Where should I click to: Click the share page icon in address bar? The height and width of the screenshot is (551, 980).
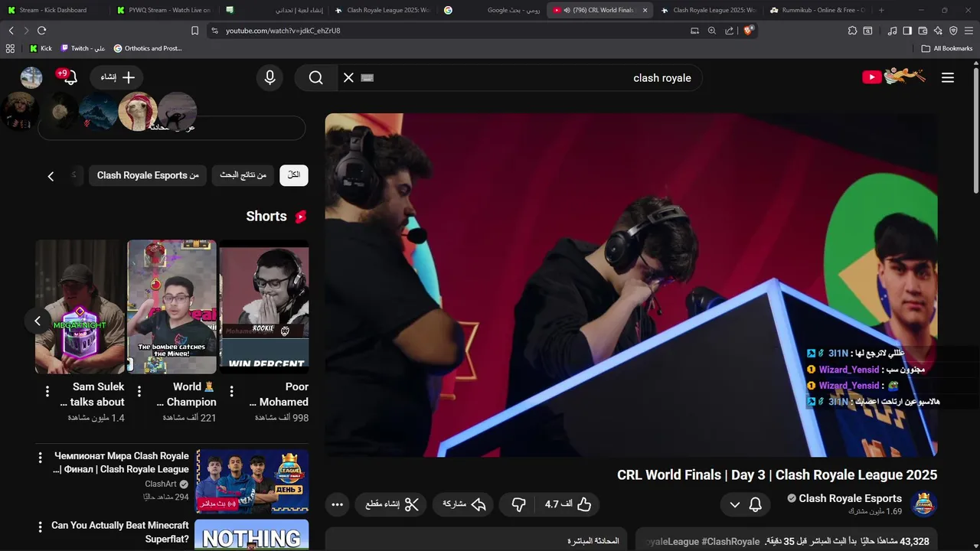(x=729, y=31)
